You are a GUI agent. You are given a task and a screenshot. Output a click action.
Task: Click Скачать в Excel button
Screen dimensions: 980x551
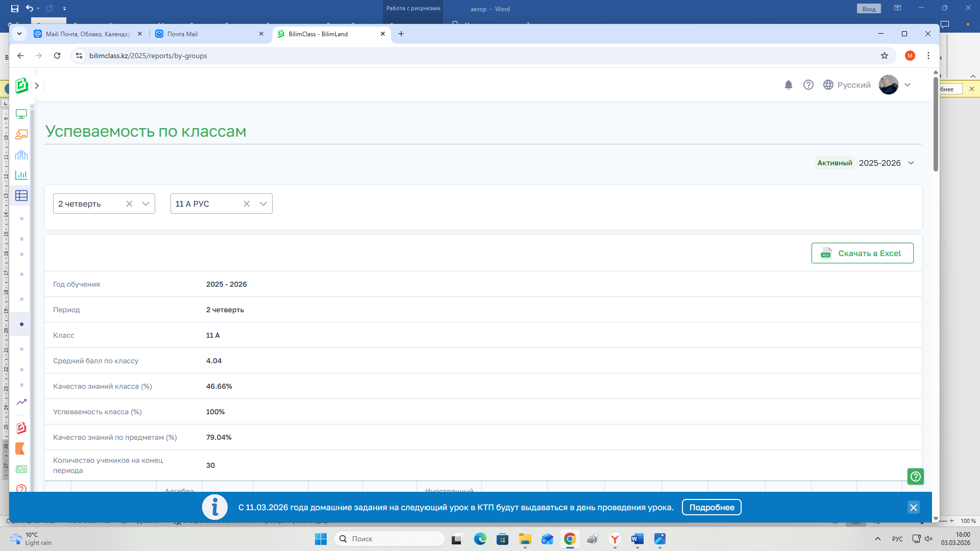click(x=862, y=254)
